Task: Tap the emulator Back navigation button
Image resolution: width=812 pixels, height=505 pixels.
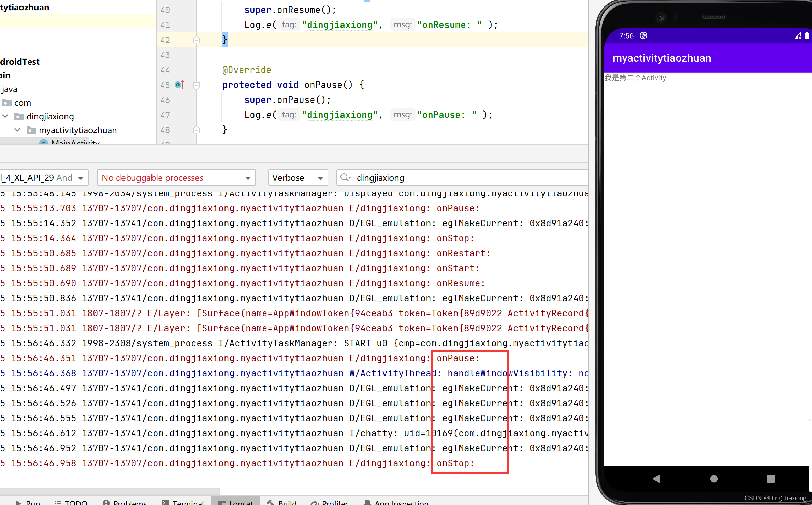Action: (656, 479)
